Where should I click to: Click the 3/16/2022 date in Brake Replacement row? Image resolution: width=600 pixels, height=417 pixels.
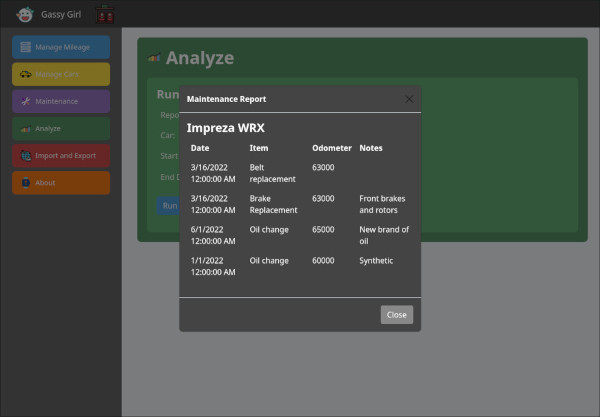213,204
